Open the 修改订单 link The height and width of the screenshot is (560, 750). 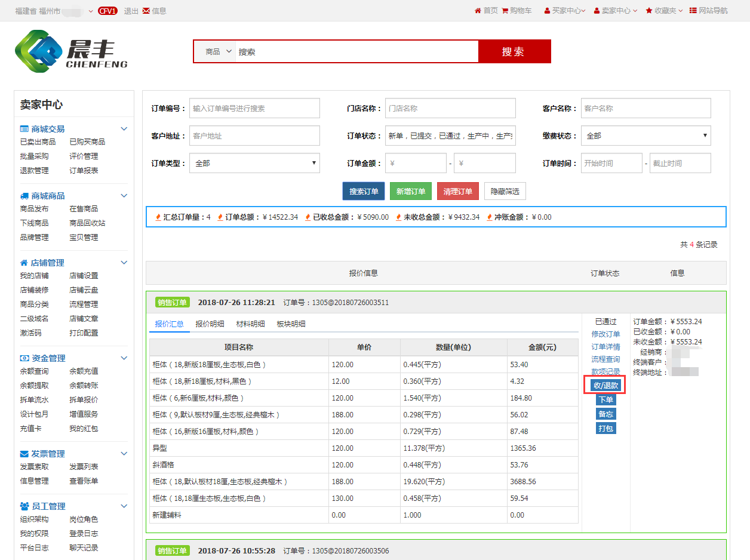(605, 334)
